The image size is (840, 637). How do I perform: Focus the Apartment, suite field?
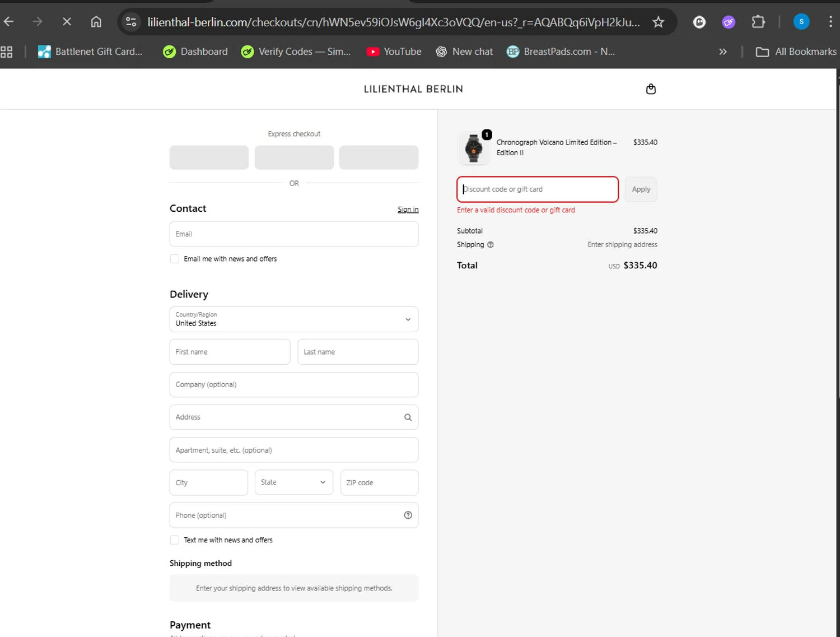(x=294, y=450)
